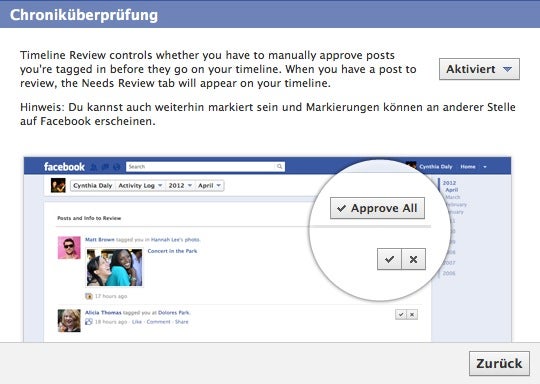
Task: Click Cynthia Daly in the top bar
Action: (x=436, y=167)
